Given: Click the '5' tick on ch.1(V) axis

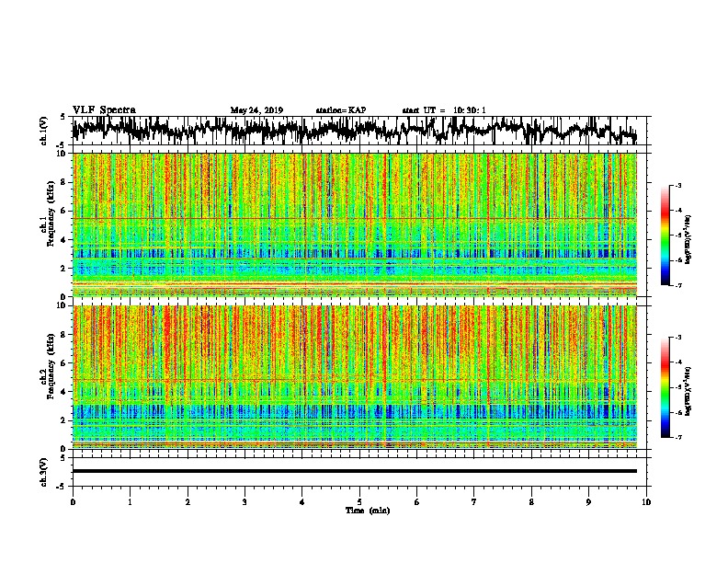Looking at the screenshot, I should 63,117.
